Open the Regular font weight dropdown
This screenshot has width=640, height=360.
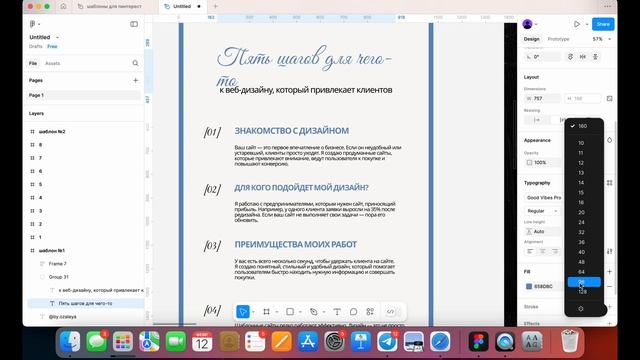pos(542,211)
